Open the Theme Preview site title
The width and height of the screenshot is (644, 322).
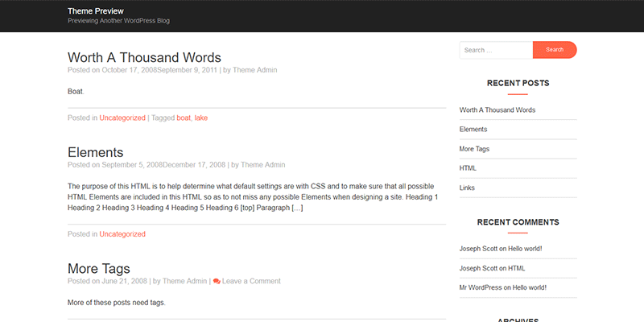click(x=96, y=11)
